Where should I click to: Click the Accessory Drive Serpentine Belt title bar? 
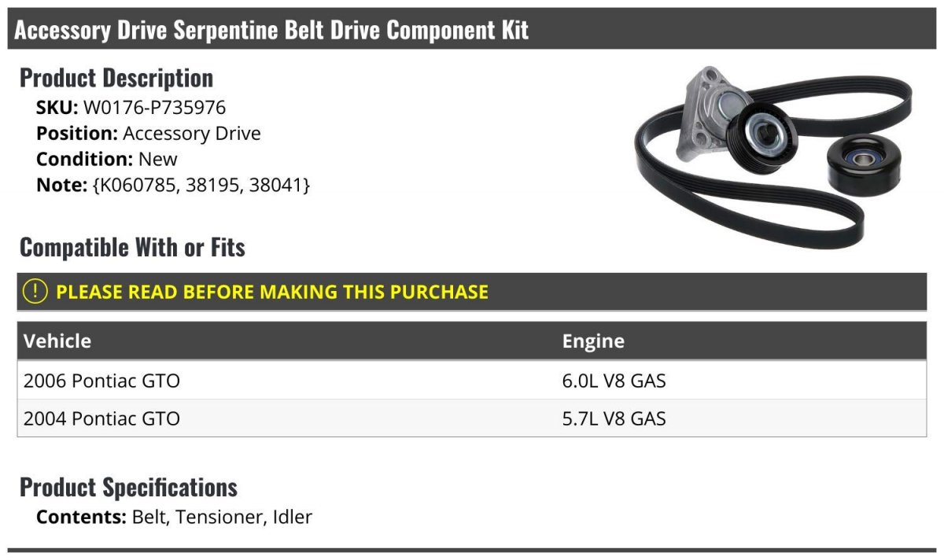(x=271, y=30)
